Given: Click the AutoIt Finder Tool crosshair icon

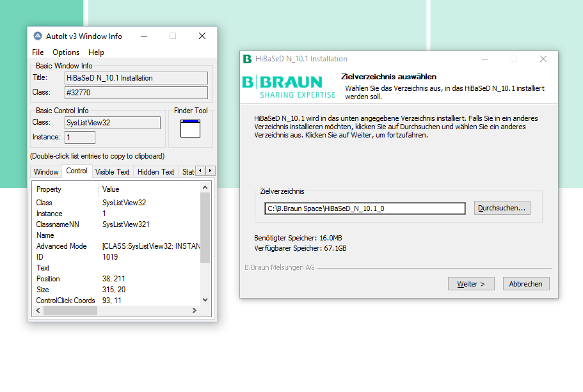Looking at the screenshot, I should click(190, 129).
